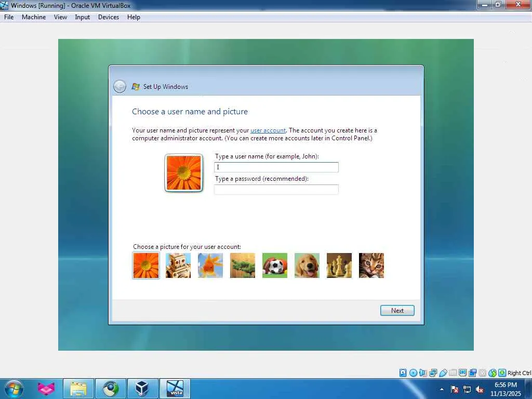The width and height of the screenshot is (532, 399).
Task: Click the muted speaker tray icon
Action: tap(480, 389)
